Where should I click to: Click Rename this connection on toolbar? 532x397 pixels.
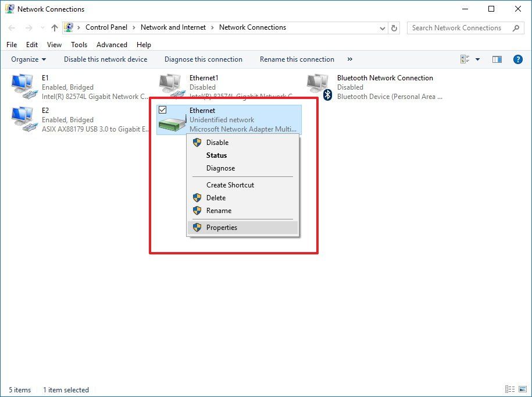coord(297,59)
